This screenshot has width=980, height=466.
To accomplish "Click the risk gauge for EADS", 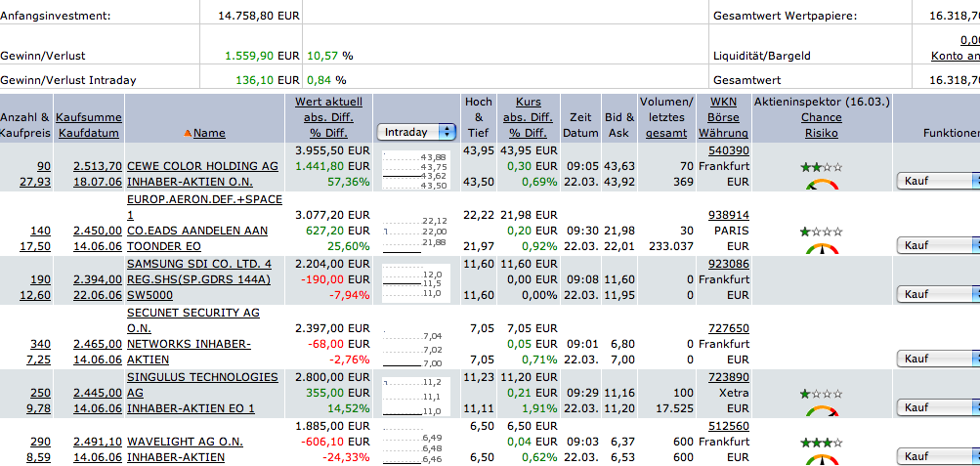I will pyautogui.click(x=822, y=249).
